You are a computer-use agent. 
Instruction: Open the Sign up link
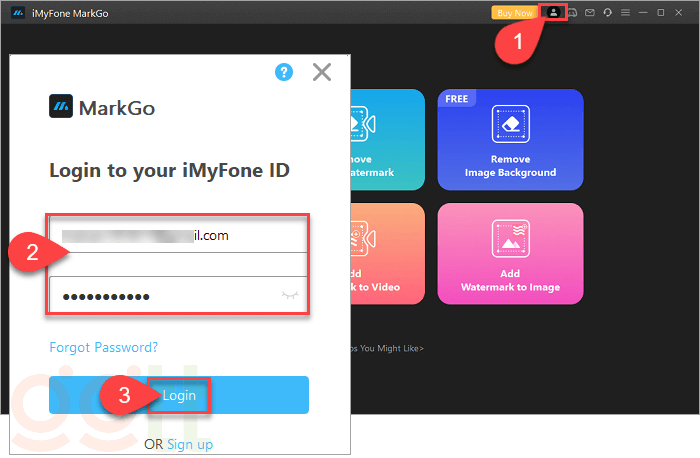(x=190, y=444)
